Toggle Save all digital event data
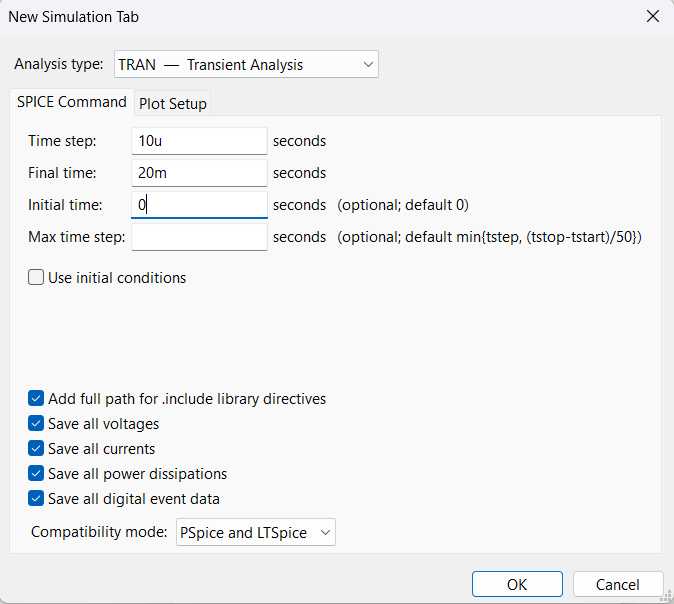The width and height of the screenshot is (674, 604). click(37, 499)
